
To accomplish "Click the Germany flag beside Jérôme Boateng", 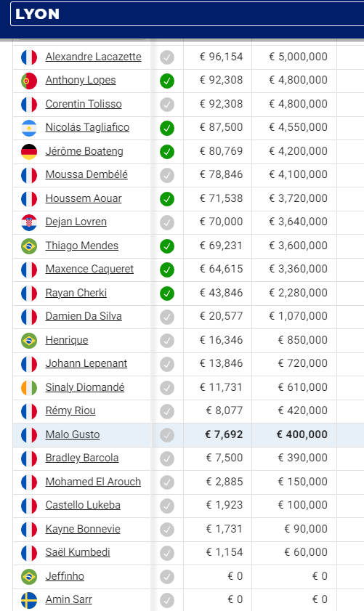I will [29, 152].
